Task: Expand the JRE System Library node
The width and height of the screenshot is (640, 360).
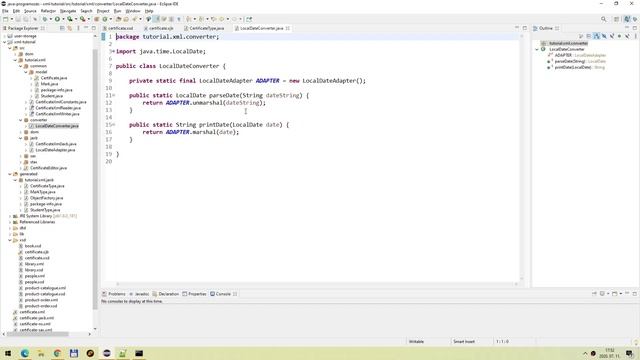Action: (x=10, y=216)
